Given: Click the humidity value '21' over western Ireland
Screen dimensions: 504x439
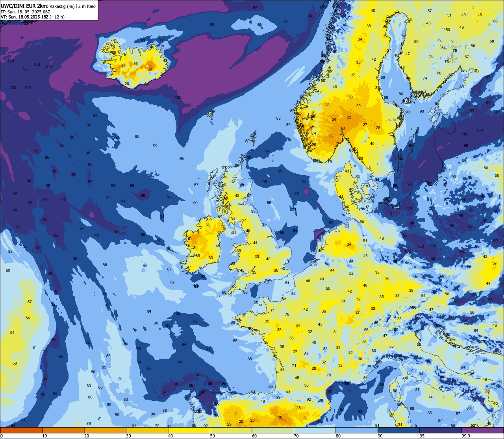Looking at the screenshot, I should (x=189, y=239).
